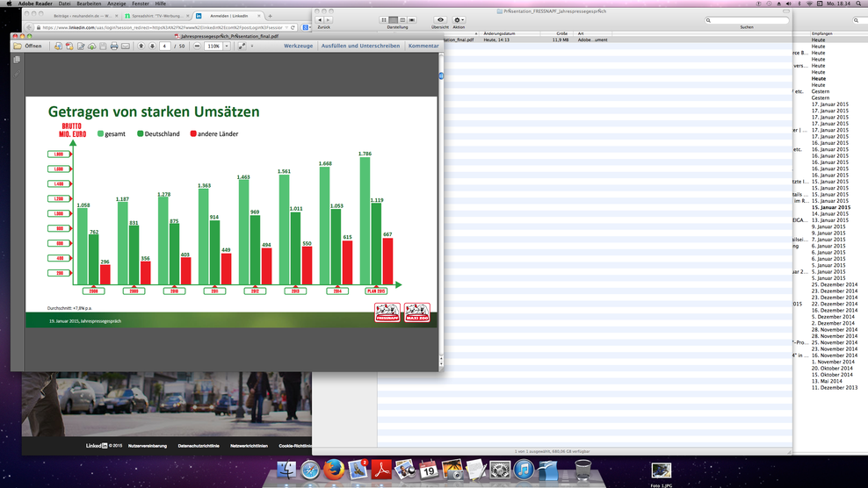The height and width of the screenshot is (488, 868).
Task: Switch Finder to column view
Action: pos(402,20)
